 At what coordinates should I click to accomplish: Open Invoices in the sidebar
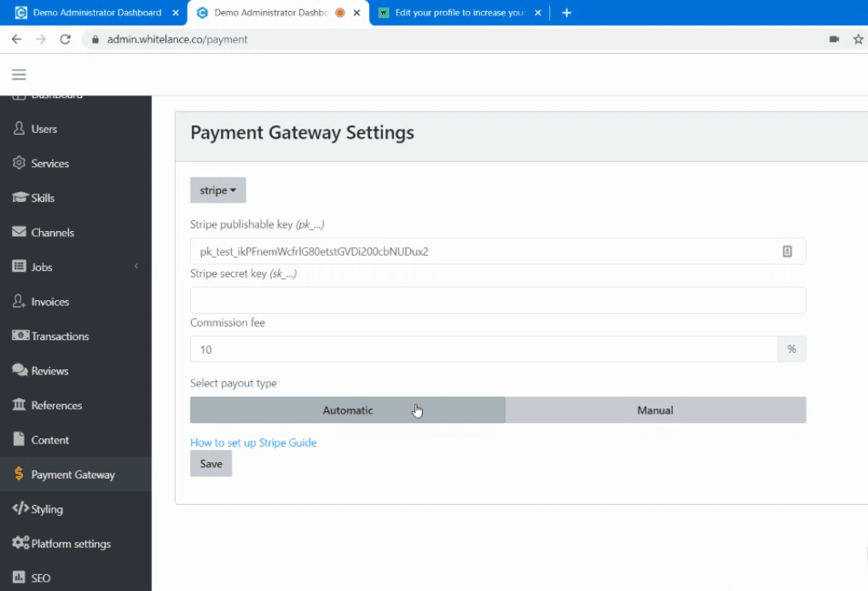76,302
